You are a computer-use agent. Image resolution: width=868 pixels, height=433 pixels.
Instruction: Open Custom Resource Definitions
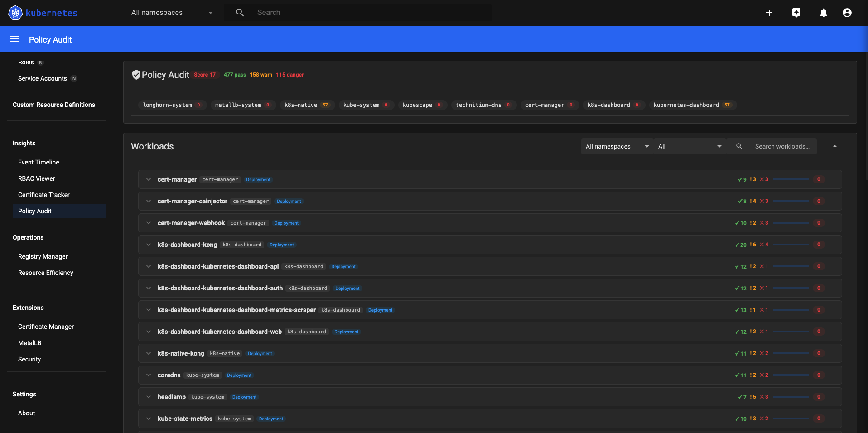pyautogui.click(x=54, y=105)
